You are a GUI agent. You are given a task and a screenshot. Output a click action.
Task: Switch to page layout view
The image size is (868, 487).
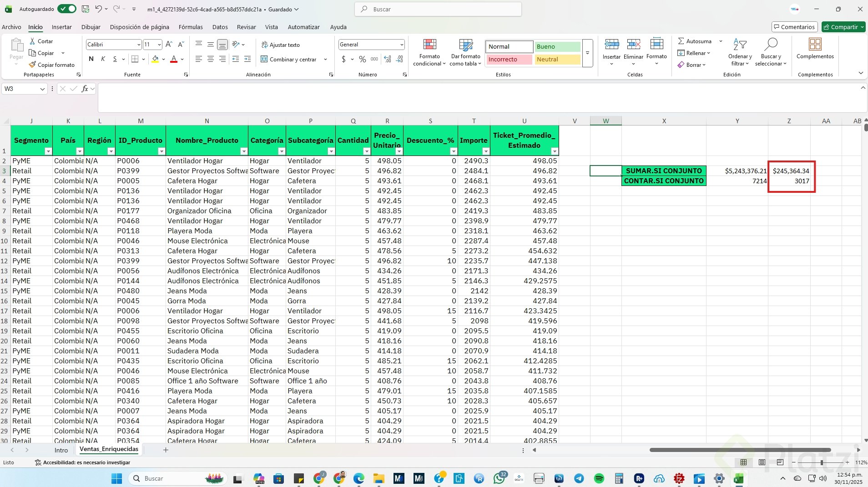pos(762,462)
